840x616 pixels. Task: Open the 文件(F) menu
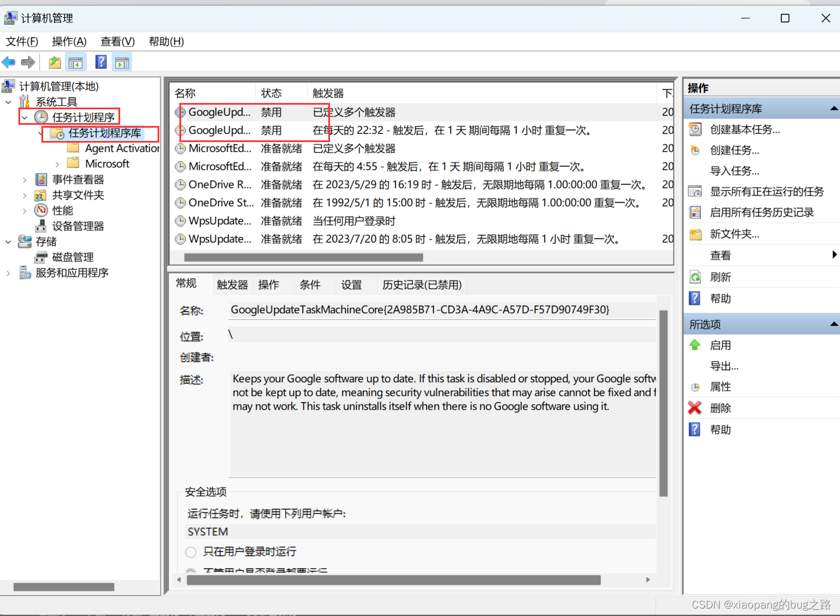22,41
